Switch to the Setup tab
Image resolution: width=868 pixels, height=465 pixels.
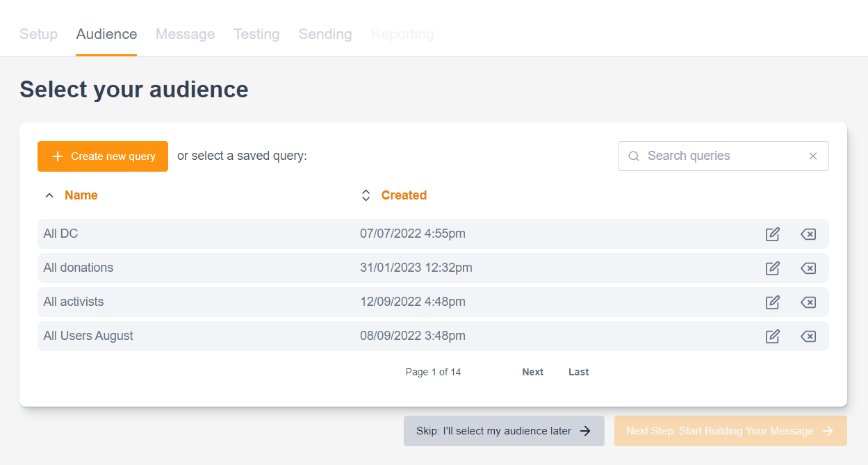pos(38,33)
